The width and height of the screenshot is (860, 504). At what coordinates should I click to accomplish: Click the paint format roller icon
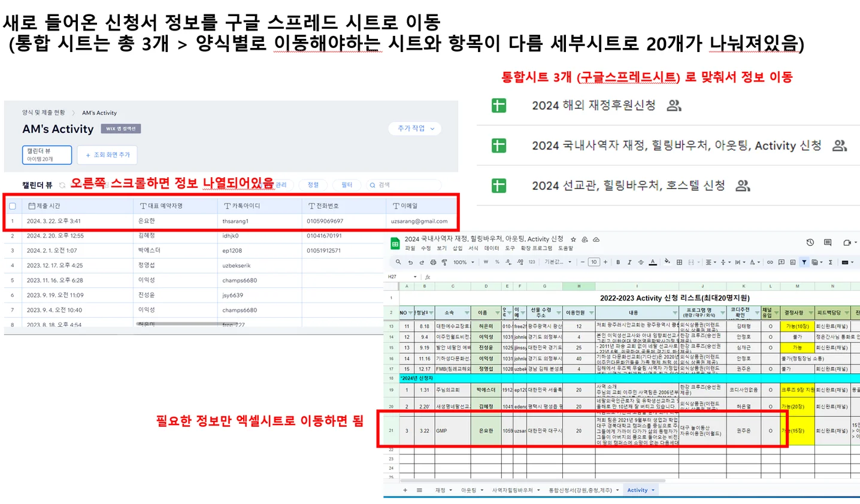coord(444,262)
